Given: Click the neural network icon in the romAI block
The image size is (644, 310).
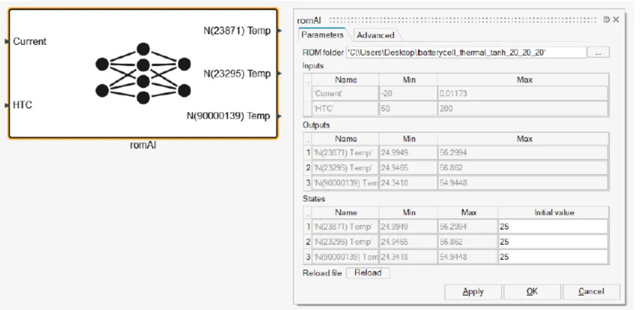Looking at the screenshot, I should coord(143,74).
